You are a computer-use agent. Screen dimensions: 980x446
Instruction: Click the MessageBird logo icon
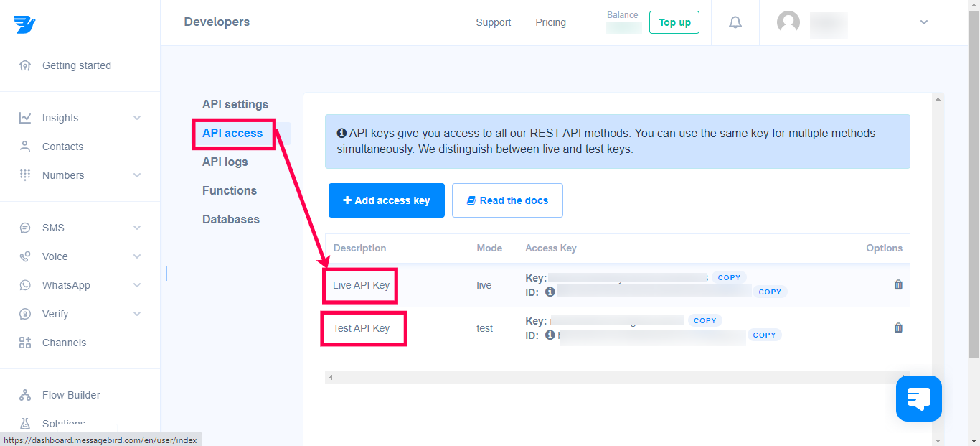click(x=24, y=24)
